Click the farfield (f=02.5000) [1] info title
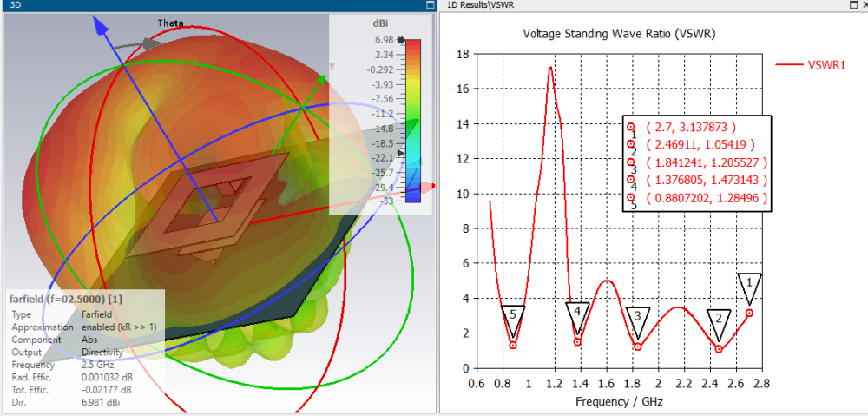This screenshot has height=416, width=868. (x=67, y=299)
